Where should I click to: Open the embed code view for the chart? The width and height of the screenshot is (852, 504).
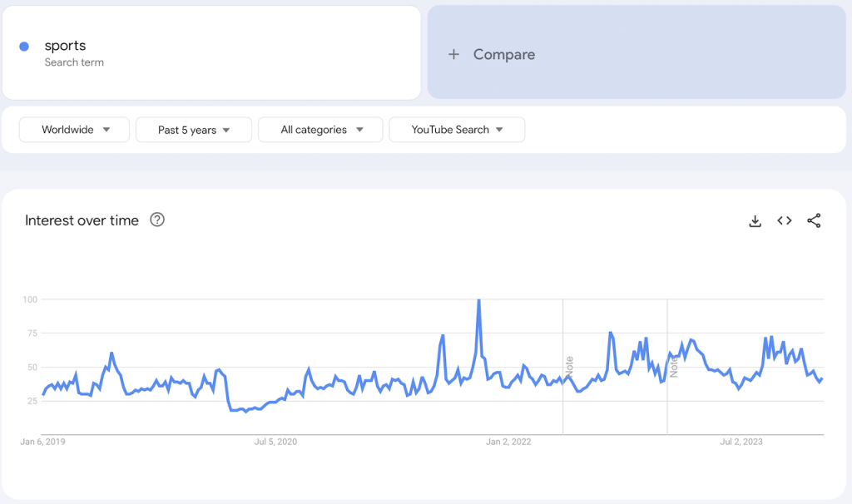tap(784, 221)
